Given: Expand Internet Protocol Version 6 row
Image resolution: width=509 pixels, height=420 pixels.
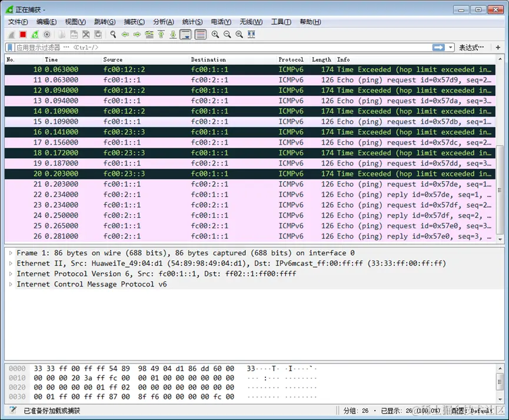Looking at the screenshot, I should 11,274.
